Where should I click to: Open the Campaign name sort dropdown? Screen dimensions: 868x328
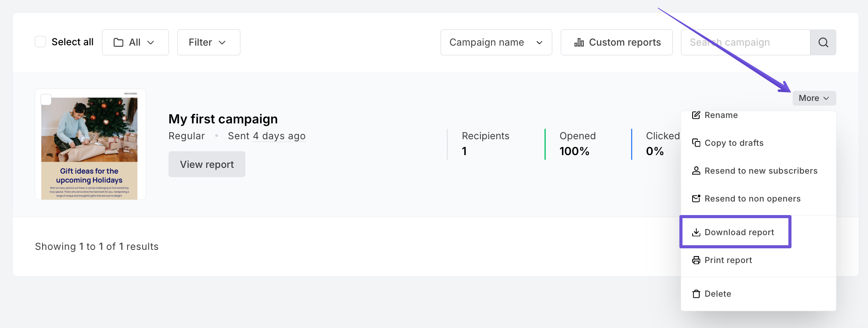point(496,42)
